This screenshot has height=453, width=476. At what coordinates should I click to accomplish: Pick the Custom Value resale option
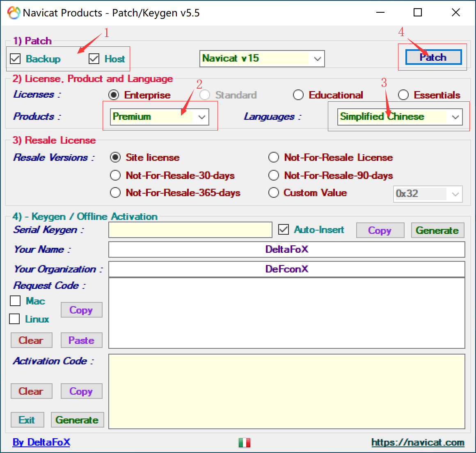coord(274,192)
